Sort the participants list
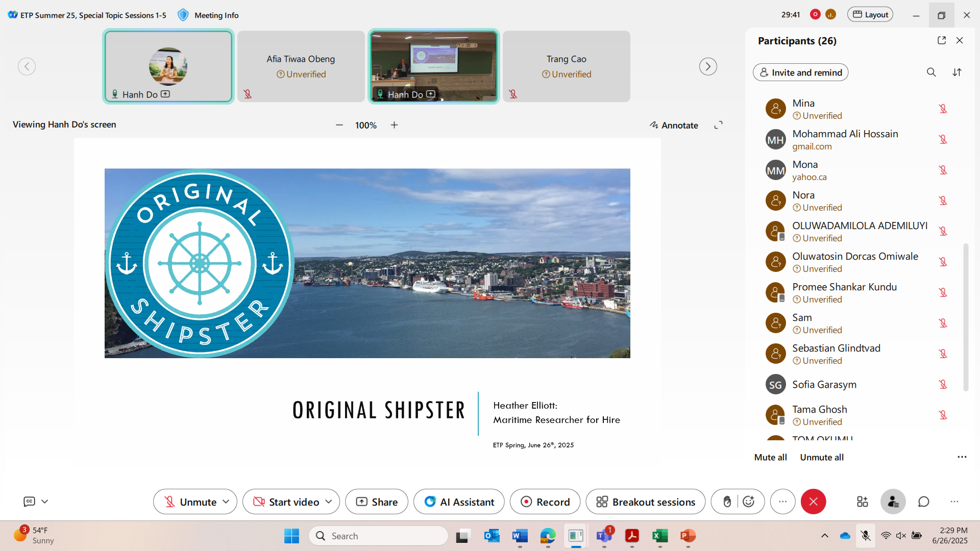The image size is (980, 551). coord(957,72)
